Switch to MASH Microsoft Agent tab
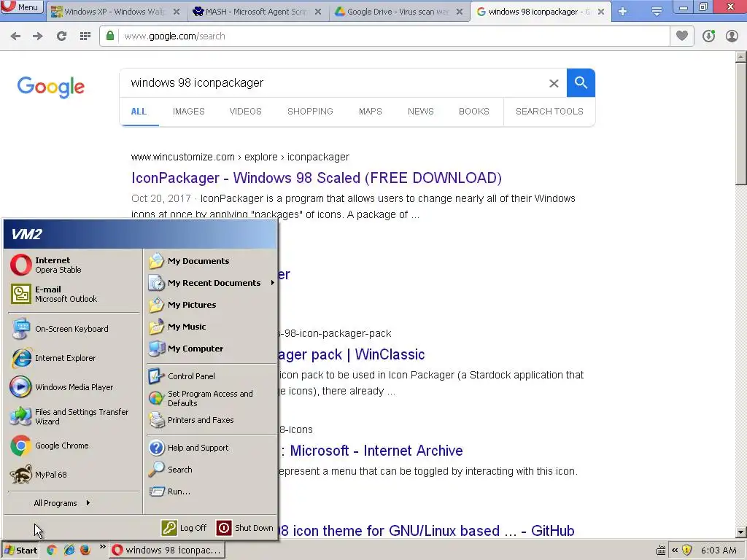 coord(258,12)
